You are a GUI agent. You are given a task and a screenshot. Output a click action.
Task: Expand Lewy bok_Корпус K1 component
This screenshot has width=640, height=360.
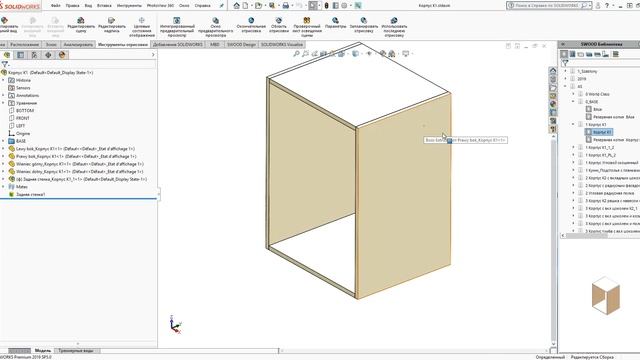click(4, 149)
